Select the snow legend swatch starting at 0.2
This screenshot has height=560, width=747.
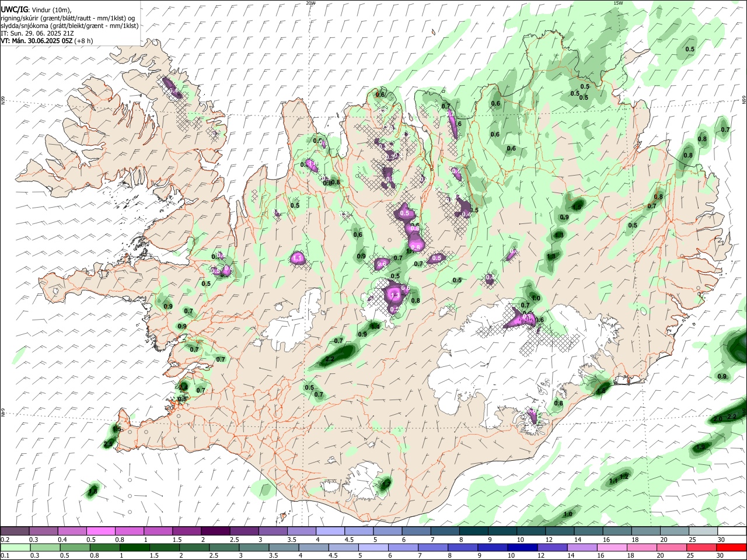pyautogui.click(x=15, y=531)
